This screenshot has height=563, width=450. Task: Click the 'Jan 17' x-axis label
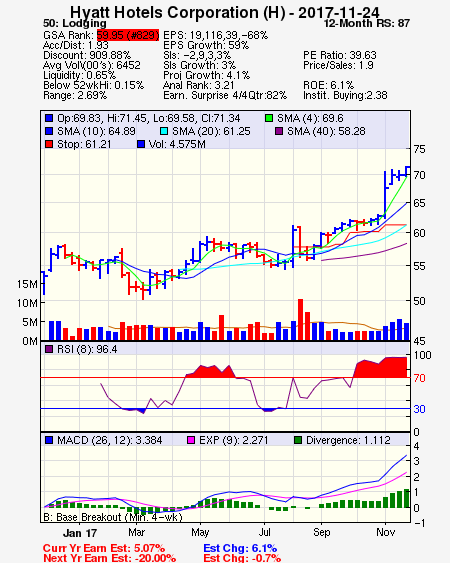click(80, 533)
